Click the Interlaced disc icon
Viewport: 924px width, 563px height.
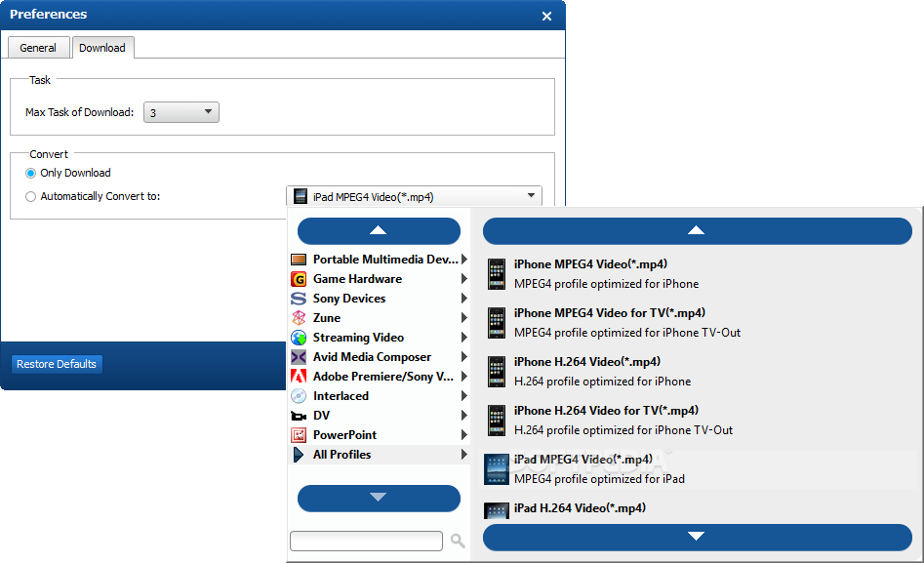tap(299, 395)
